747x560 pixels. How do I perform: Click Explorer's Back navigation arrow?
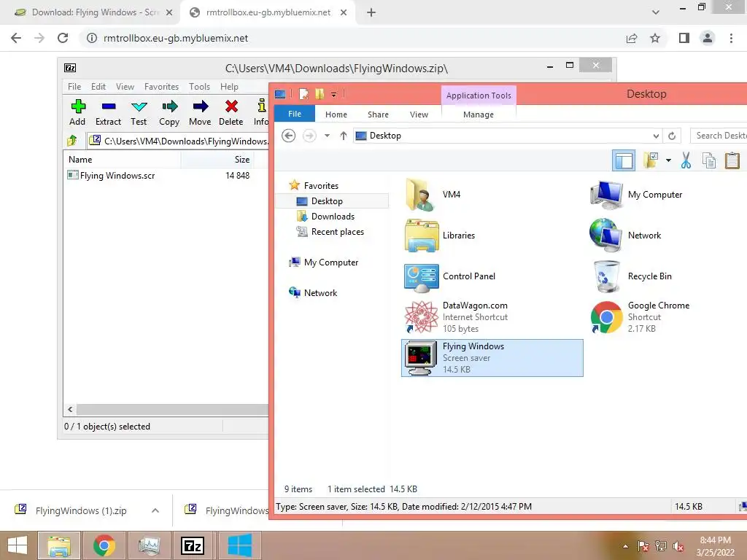click(288, 136)
